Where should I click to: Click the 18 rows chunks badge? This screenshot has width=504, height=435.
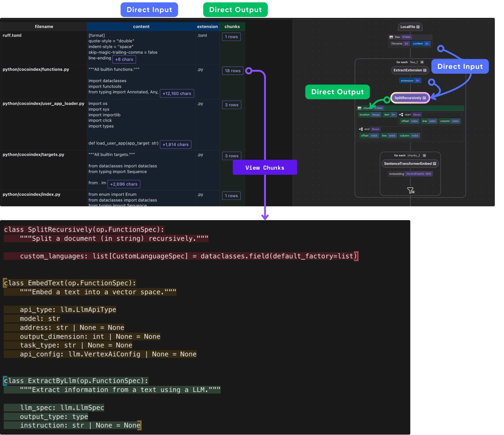232,71
